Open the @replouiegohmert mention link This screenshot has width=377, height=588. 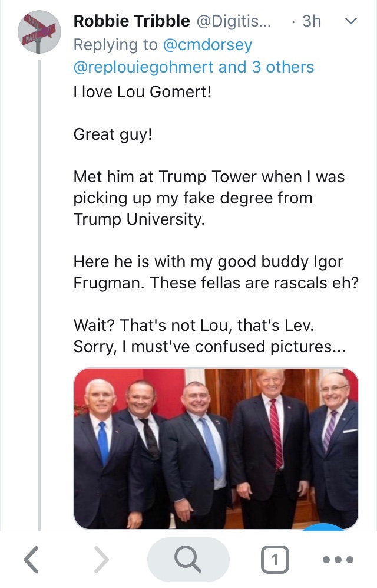coord(143,67)
